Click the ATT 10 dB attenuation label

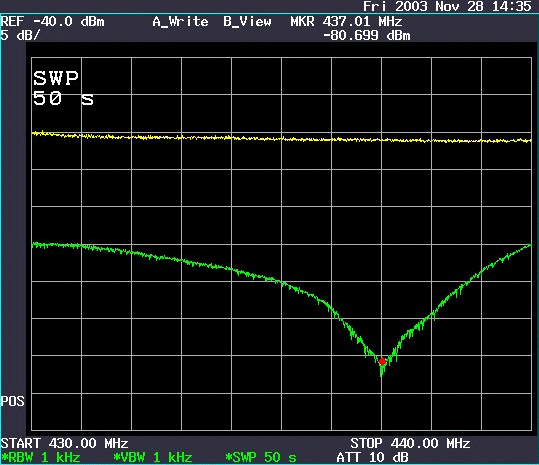pyautogui.click(x=373, y=457)
